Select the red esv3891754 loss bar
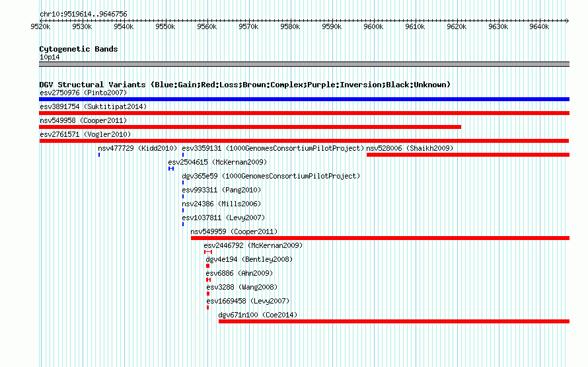This screenshot has height=367, width=588. click(304, 113)
